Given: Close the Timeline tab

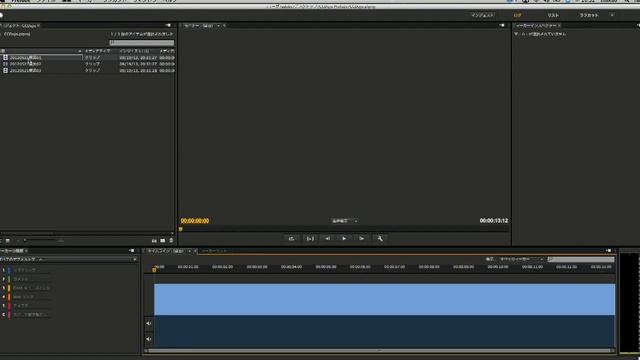Looking at the screenshot, I should pyautogui.click(x=195, y=251).
